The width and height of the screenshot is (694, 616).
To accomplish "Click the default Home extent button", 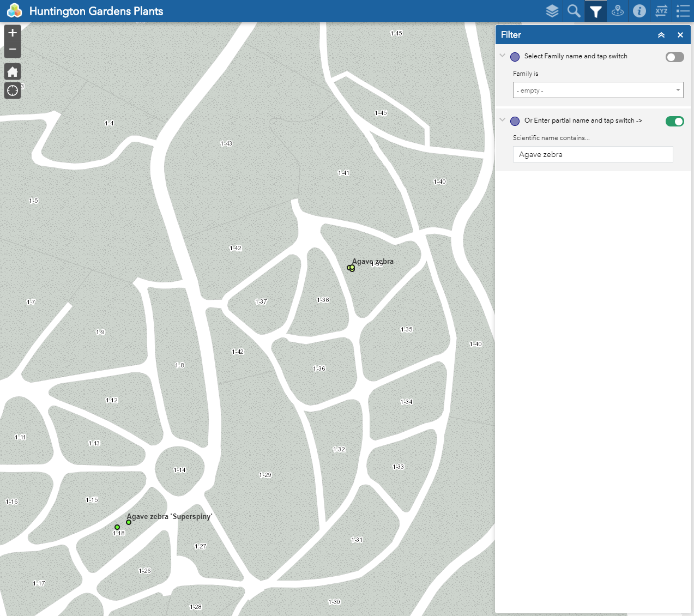I will pyautogui.click(x=12, y=71).
